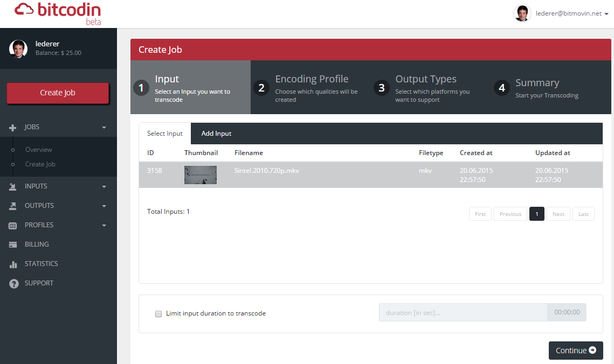Collapse the JOBS menu arrow
Image resolution: width=614 pixels, height=364 pixels.
point(104,128)
